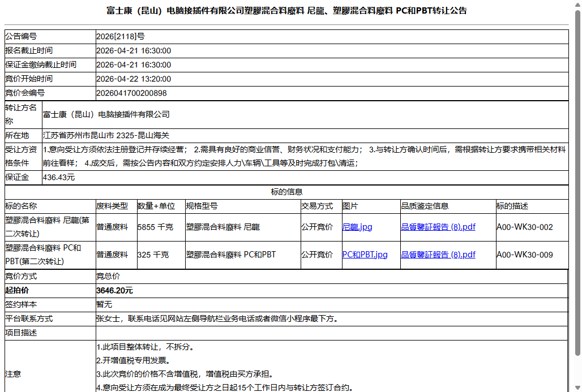This screenshot has width=582, height=392.
Task: Open the PC和PBT.jpg image link
Action: coord(365,255)
